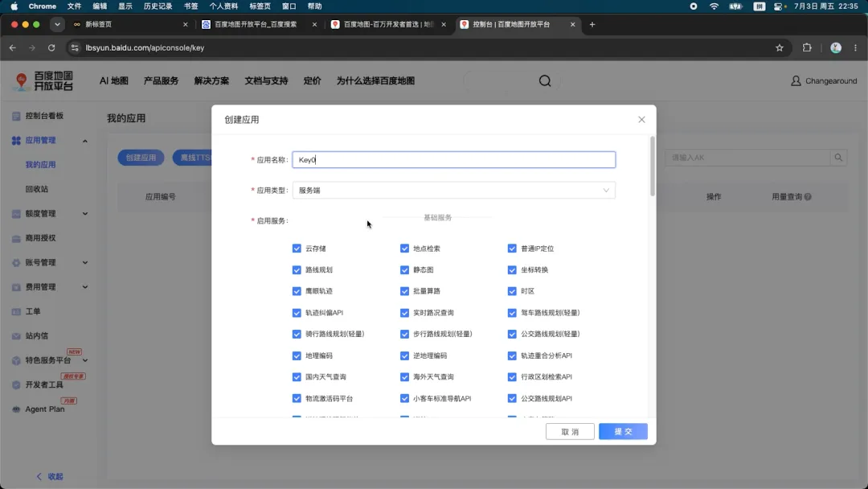Reload the page
868x489 pixels.
[51, 47]
